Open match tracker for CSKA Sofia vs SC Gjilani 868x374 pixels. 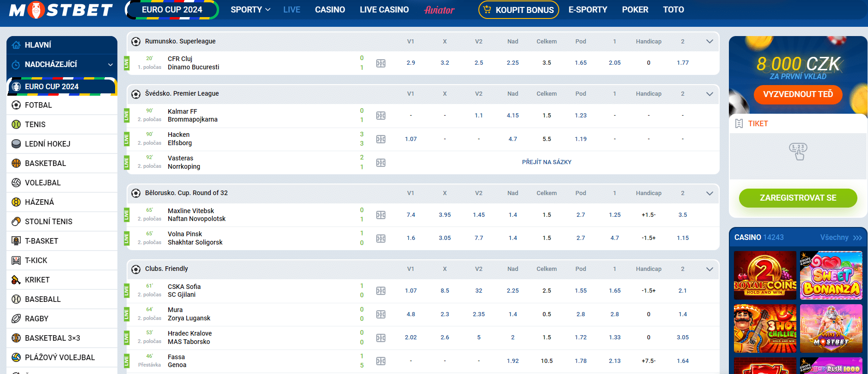click(x=381, y=291)
